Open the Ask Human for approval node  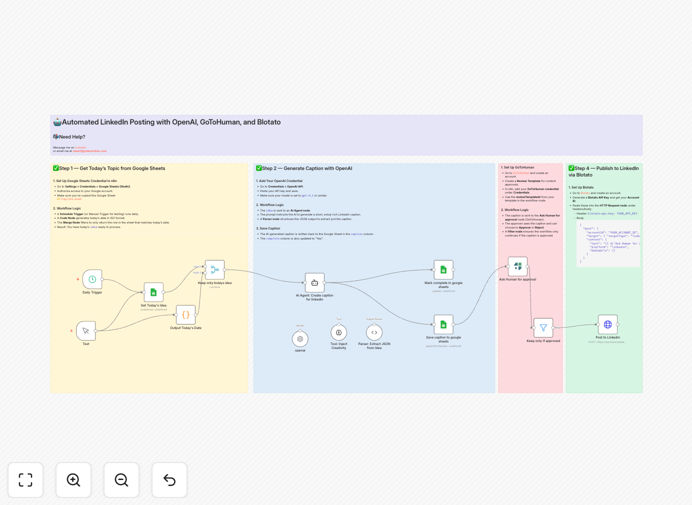click(x=518, y=266)
